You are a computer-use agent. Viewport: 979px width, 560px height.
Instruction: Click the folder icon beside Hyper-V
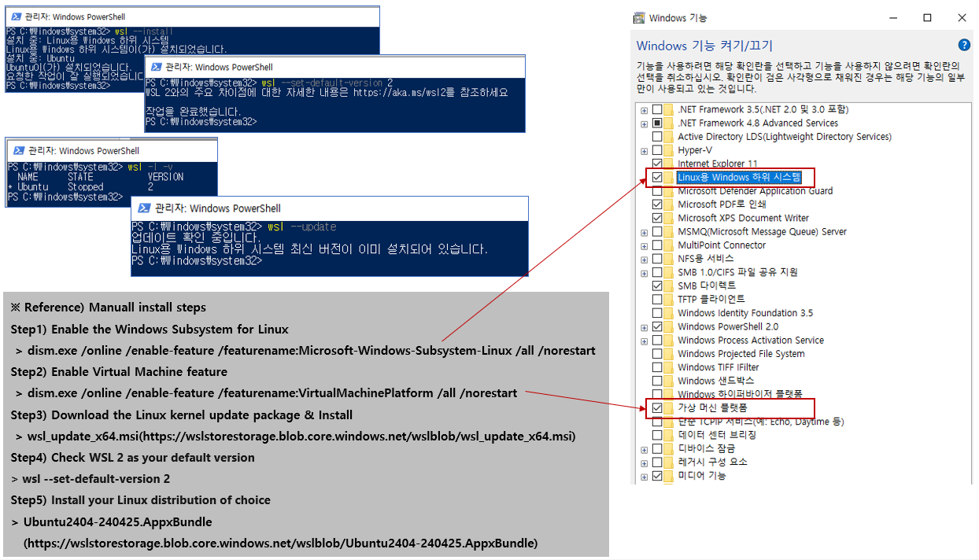click(x=669, y=150)
